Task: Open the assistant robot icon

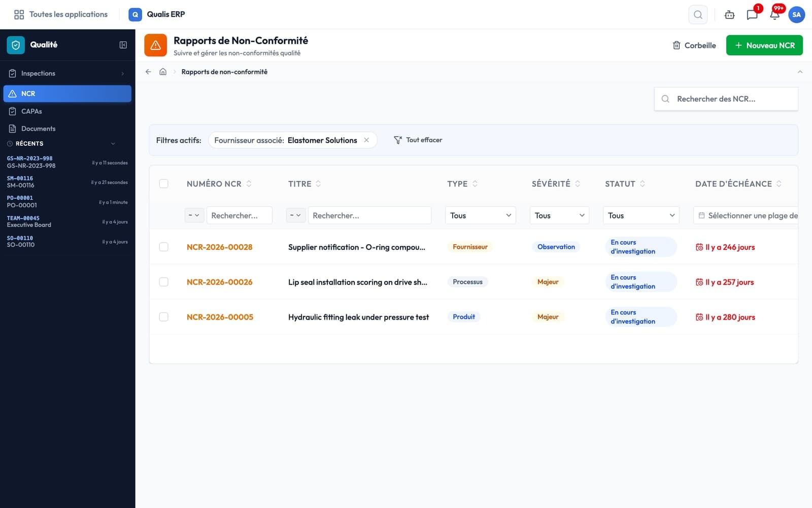Action: tap(729, 15)
